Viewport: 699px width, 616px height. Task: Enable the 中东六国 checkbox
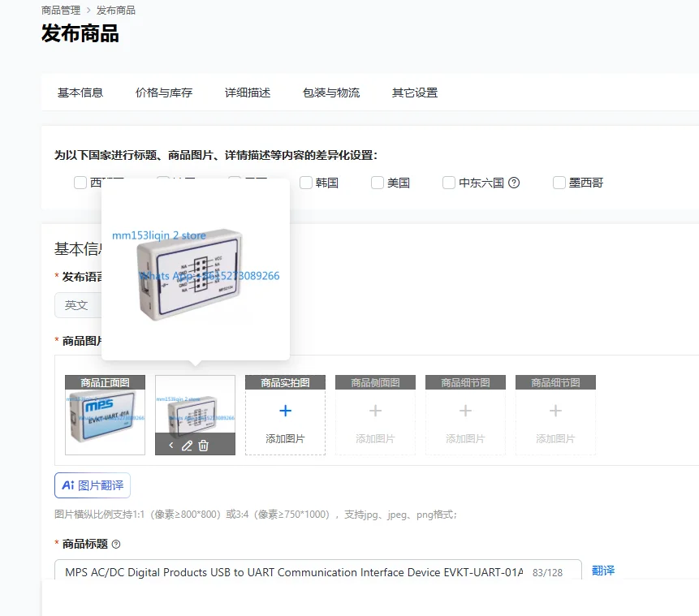click(x=448, y=183)
